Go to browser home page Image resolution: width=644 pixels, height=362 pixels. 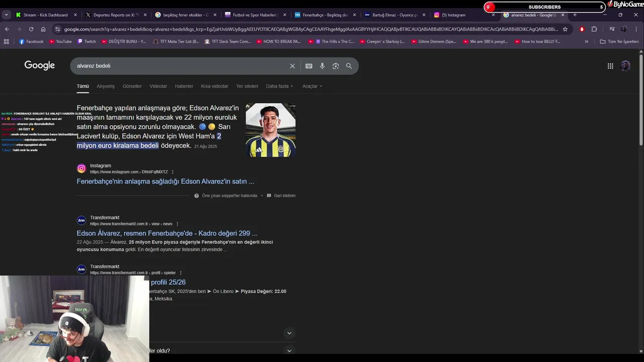[x=43, y=29]
